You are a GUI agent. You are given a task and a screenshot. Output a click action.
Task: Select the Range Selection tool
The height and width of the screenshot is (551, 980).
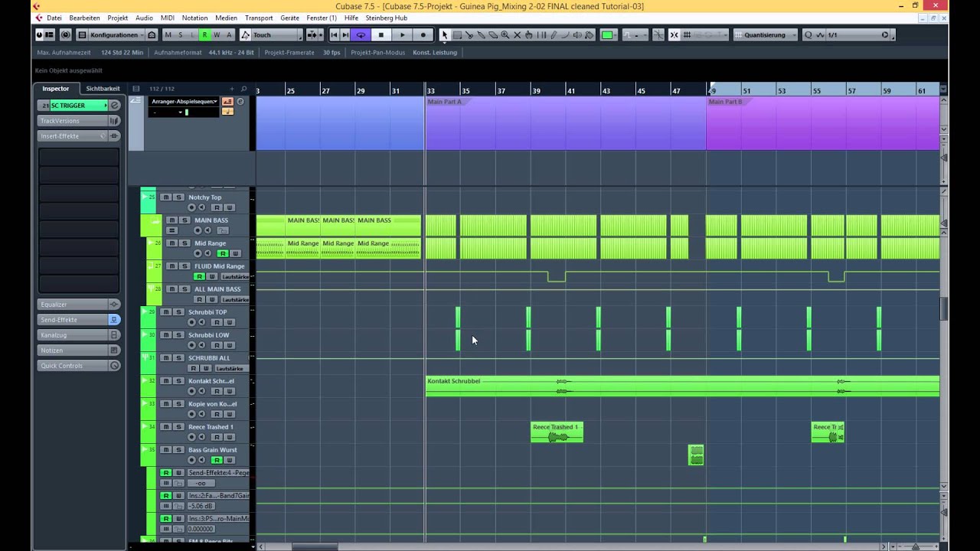(457, 35)
